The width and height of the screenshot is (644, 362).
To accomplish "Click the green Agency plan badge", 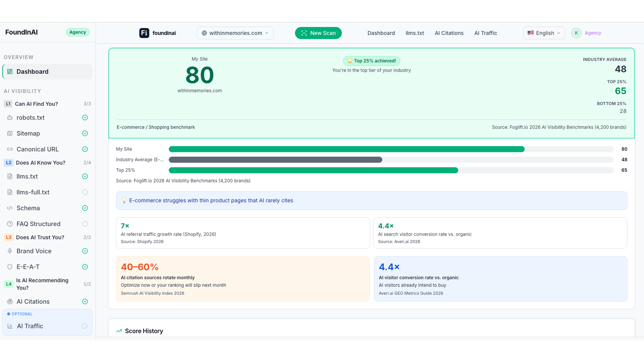I will coord(78,32).
